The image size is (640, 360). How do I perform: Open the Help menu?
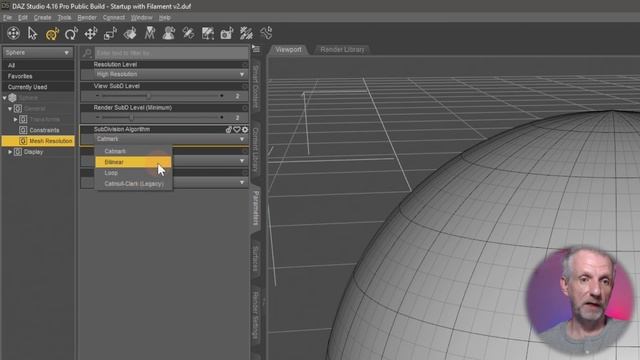point(164,18)
